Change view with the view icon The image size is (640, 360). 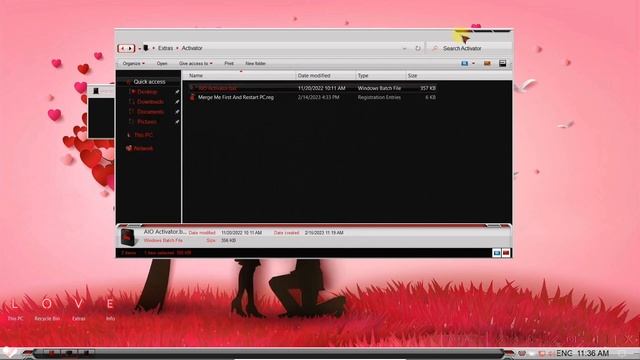pyautogui.click(x=464, y=63)
